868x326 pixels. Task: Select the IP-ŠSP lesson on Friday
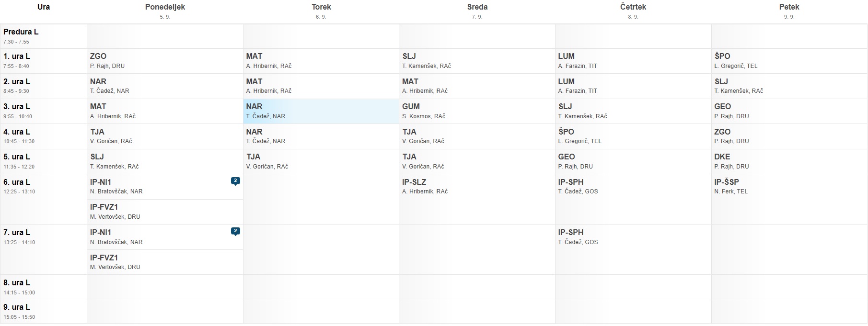(x=789, y=186)
